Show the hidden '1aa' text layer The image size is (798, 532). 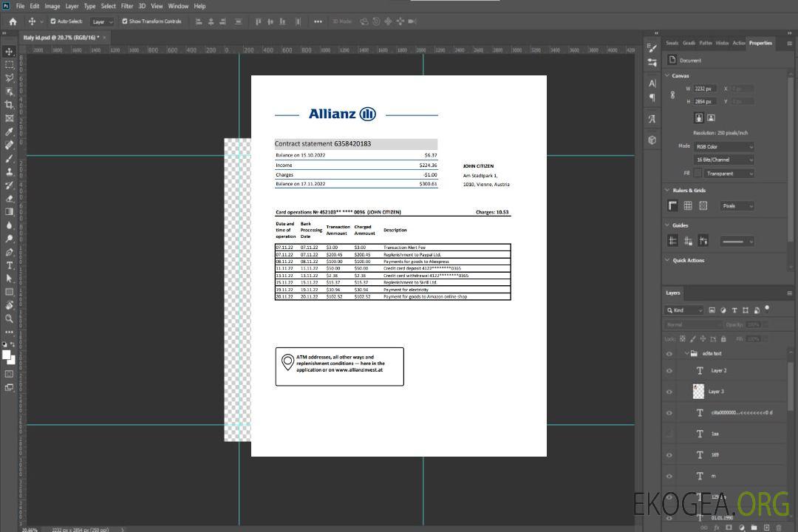pyautogui.click(x=669, y=434)
